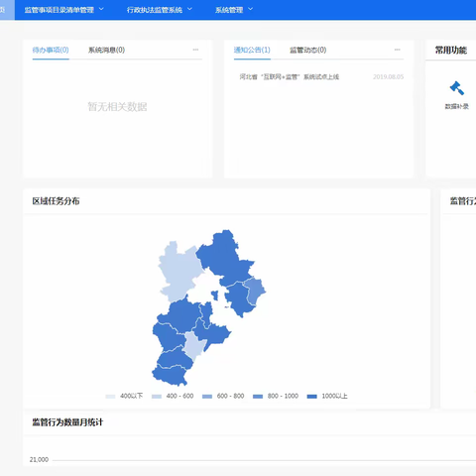Toggle the 400以下 legend swatch
Image resolution: width=476 pixels, height=476 pixels.
(x=110, y=397)
